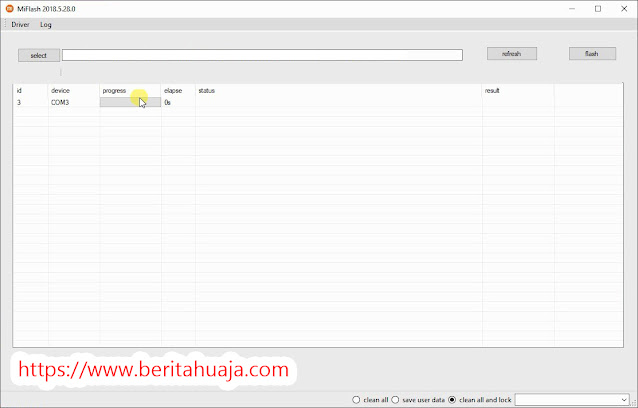Screen dimensions: 638x408
Task: Select the COM3 device row
Action: tap(60, 102)
